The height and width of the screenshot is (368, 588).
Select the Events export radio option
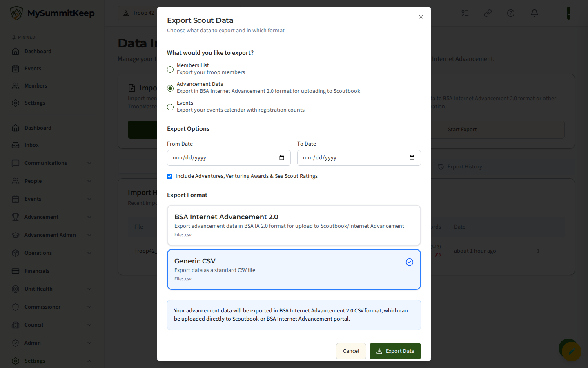pyautogui.click(x=170, y=107)
